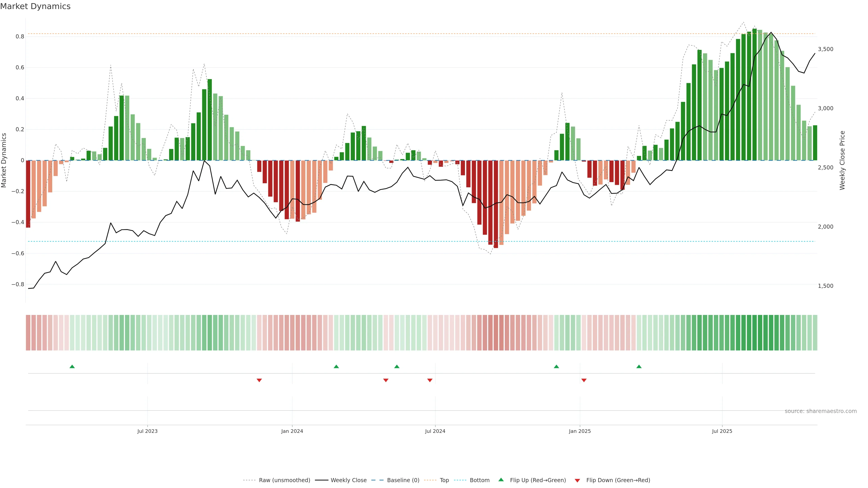Click the Weekly Close Price axis title
Image resolution: width=868 pixels, height=488 pixels.
842,160
